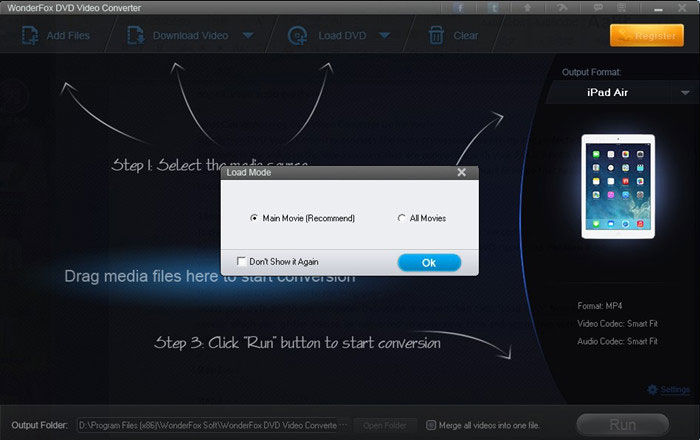Open the Facebook share icon in title bar
700x440 pixels.
coord(460,8)
